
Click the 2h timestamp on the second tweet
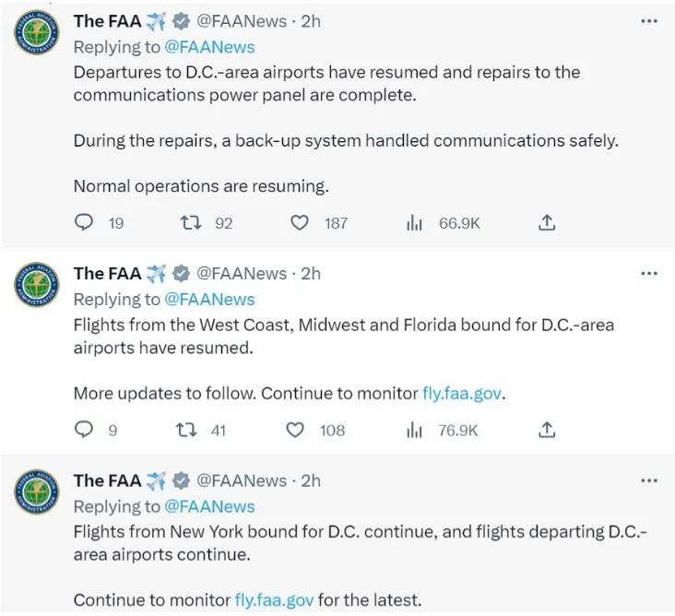point(311,273)
